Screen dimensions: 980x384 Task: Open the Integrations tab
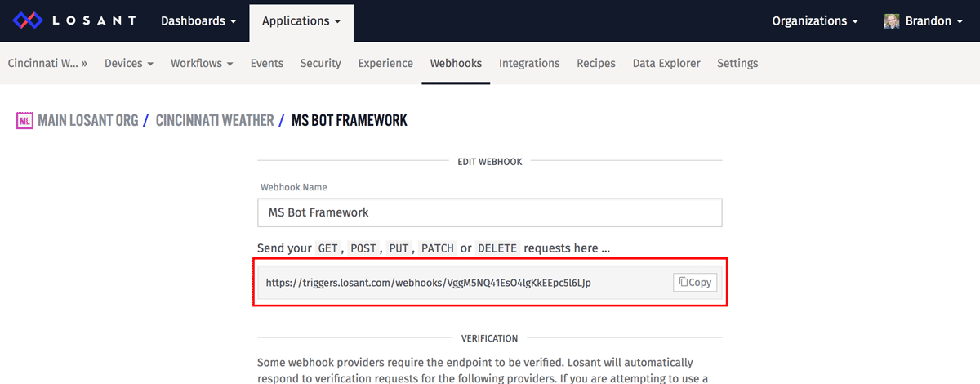pos(529,63)
